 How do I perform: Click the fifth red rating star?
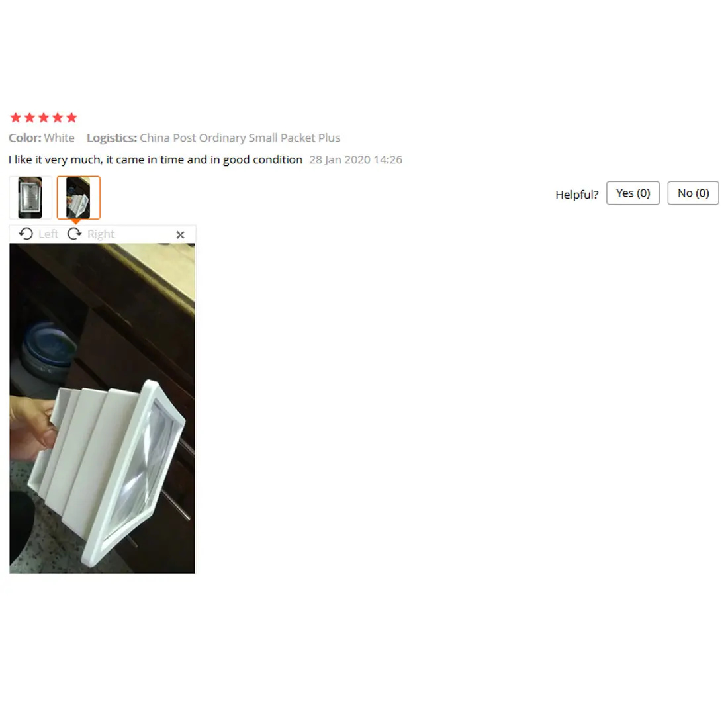pos(71,117)
